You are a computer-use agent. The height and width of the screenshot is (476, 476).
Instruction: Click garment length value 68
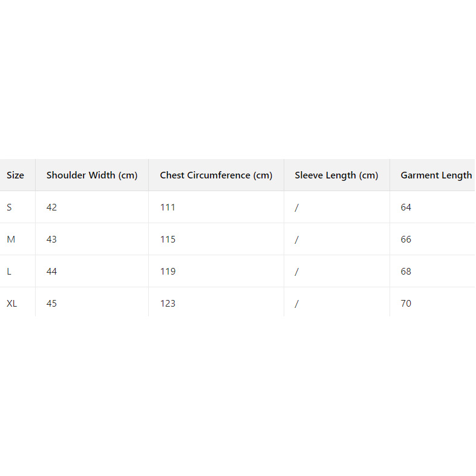point(406,272)
